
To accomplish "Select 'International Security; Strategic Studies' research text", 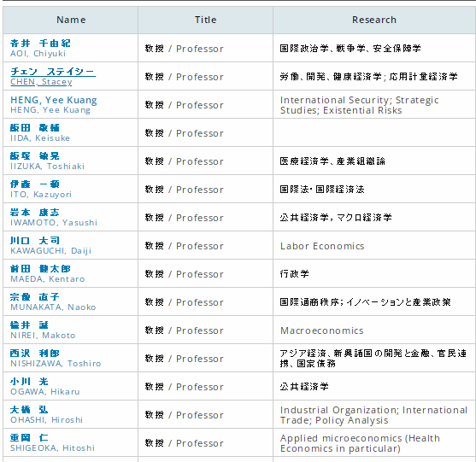I will point(359,105).
